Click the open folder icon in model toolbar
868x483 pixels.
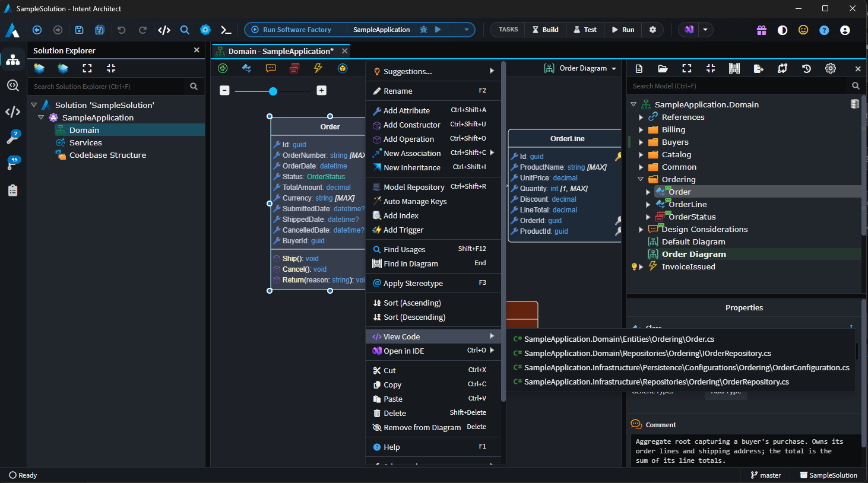(x=663, y=68)
